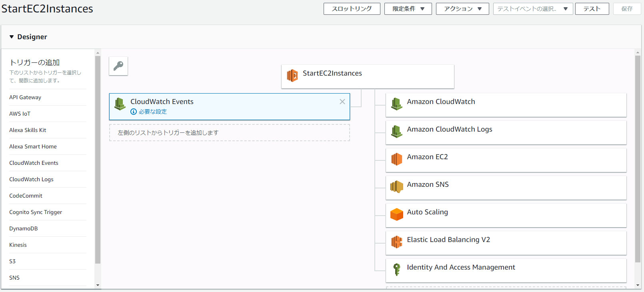644x292 pixels.
Task: Click the trigger list scrollbar thumb
Action: (x=98, y=160)
